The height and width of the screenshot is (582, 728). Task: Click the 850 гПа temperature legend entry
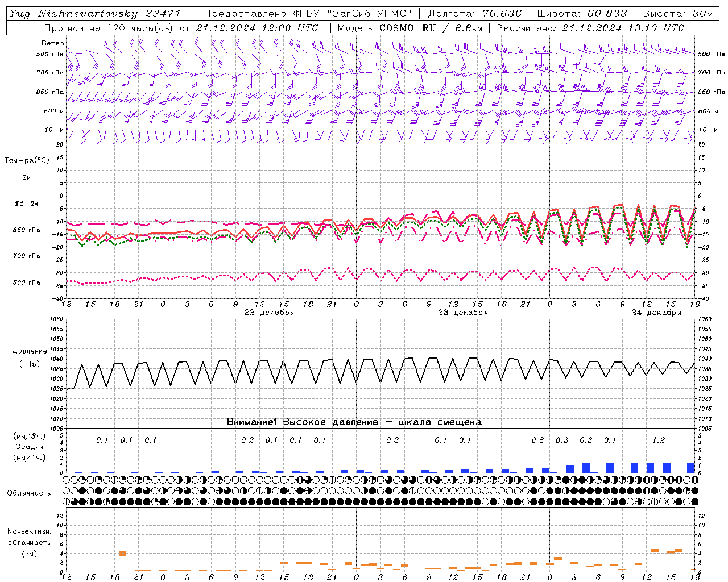pyautogui.click(x=26, y=230)
